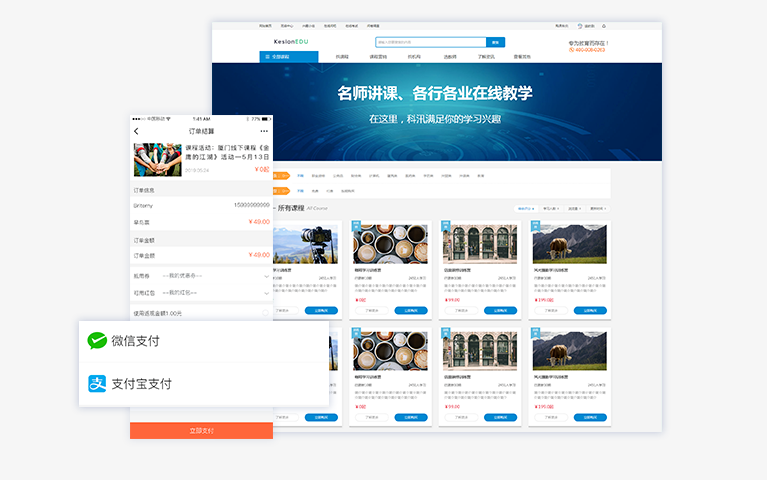Expand the 红包 red envelope dropdown
The height and width of the screenshot is (480, 767).
[x=266, y=293]
